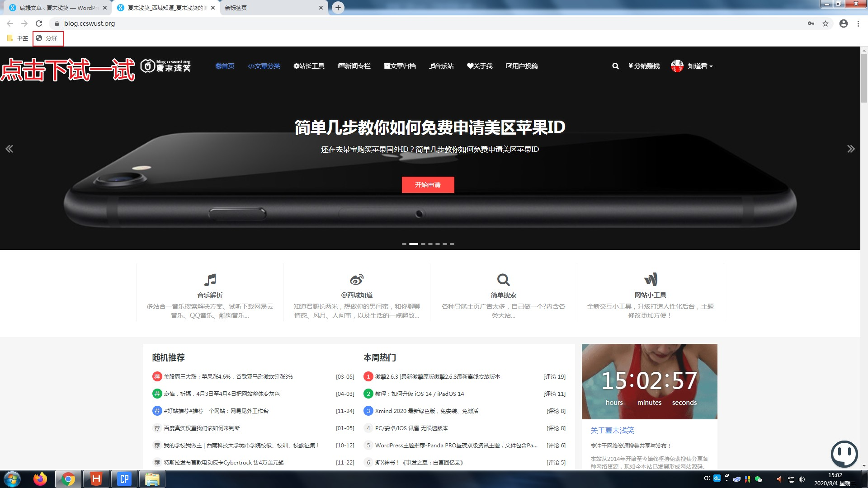Bookmark this page with star icon

point(826,23)
